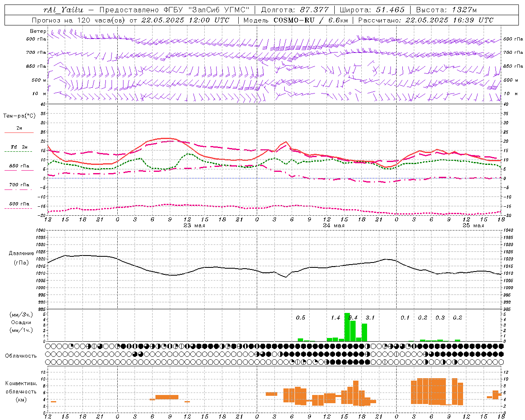Click the Облачность panel label
This screenshot has height=420, width=525.
point(21,356)
